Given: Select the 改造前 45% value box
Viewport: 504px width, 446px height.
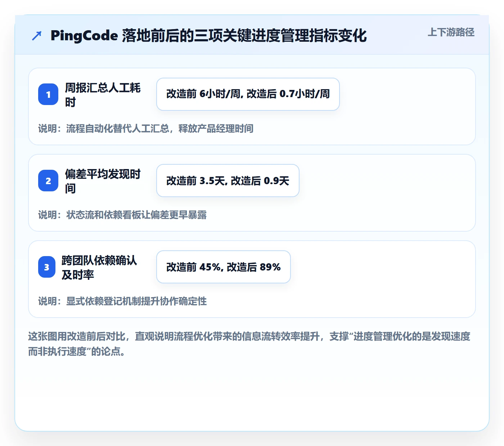Looking at the screenshot, I should (224, 267).
